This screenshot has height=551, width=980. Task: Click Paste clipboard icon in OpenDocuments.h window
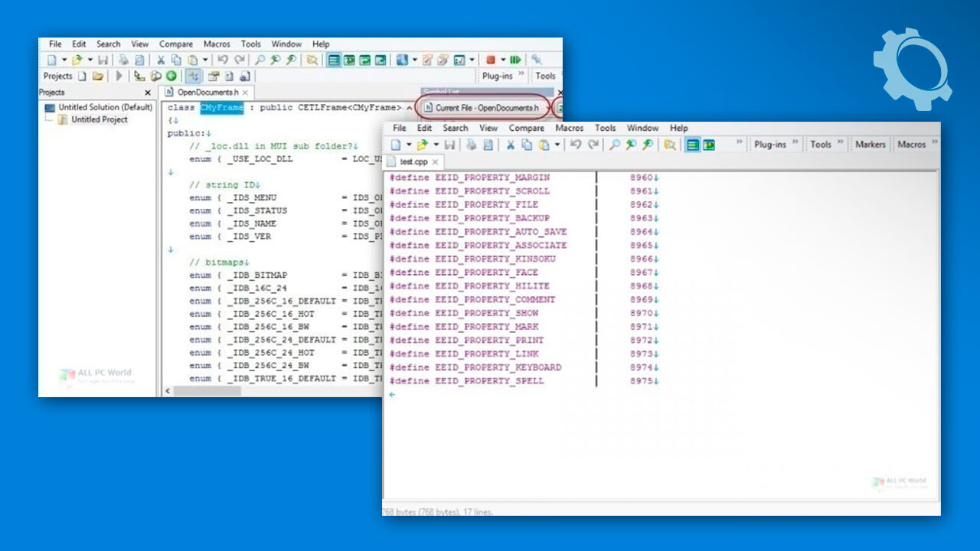(193, 60)
